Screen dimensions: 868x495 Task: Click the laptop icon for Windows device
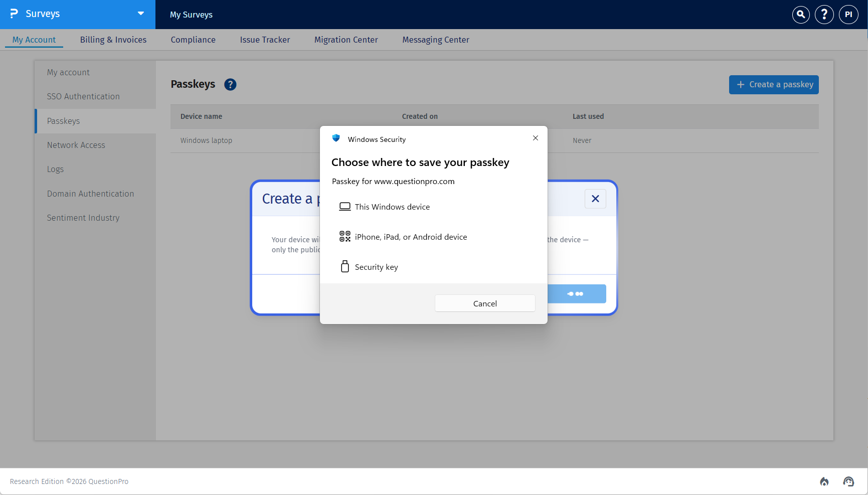tap(345, 207)
